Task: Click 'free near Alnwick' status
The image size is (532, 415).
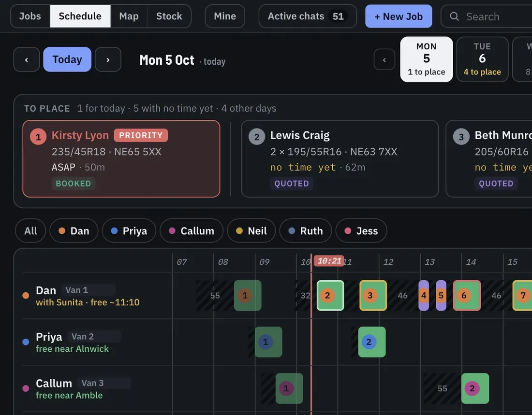Action: coord(72,349)
